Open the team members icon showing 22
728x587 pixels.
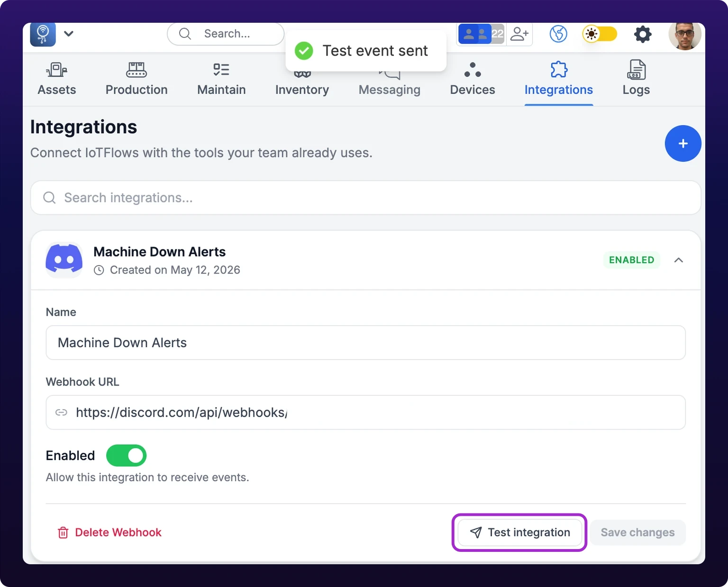point(481,34)
